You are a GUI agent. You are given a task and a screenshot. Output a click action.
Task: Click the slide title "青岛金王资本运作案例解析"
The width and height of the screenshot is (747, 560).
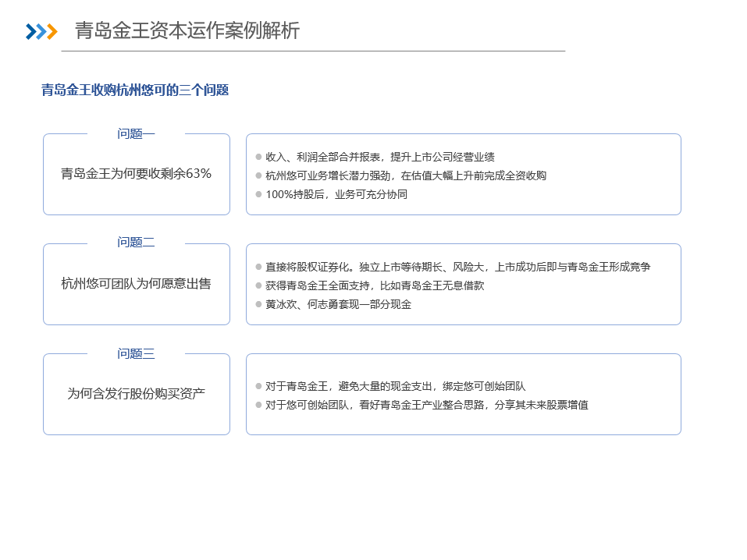click(187, 31)
